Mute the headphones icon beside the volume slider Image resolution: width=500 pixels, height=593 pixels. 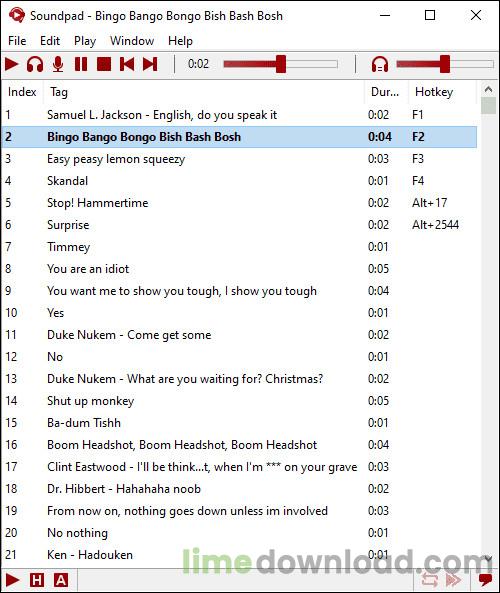point(380,64)
